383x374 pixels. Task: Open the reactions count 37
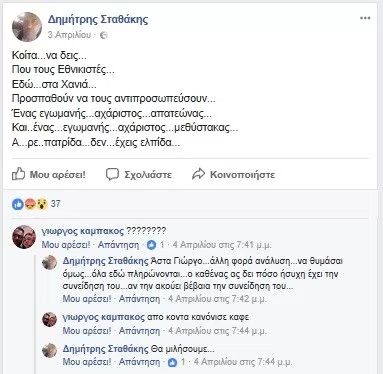55,204
